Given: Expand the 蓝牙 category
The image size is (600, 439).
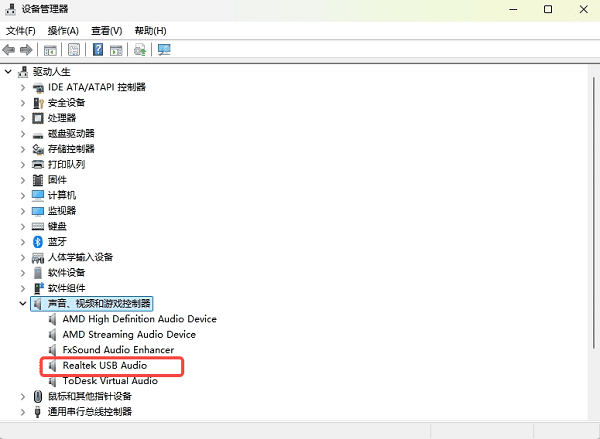Looking at the screenshot, I should (x=23, y=242).
